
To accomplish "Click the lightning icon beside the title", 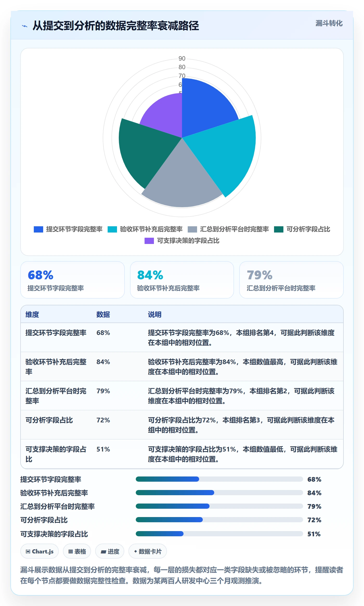I will pos(25,26).
